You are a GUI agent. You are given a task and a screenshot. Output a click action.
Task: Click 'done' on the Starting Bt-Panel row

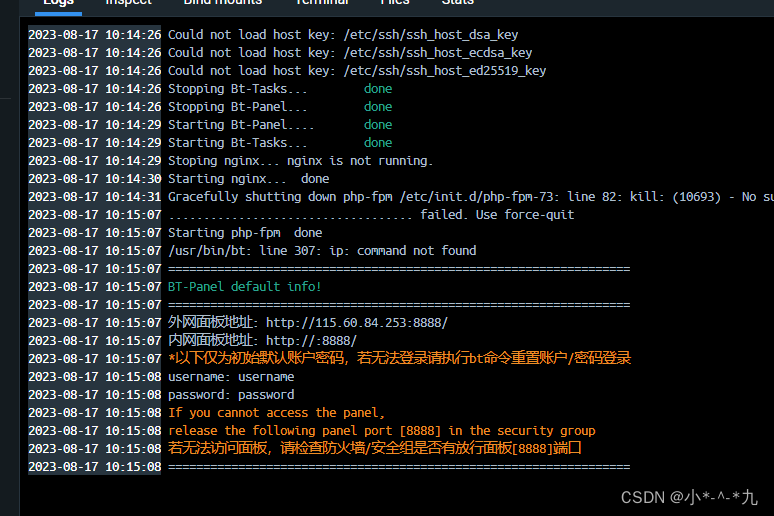378,125
